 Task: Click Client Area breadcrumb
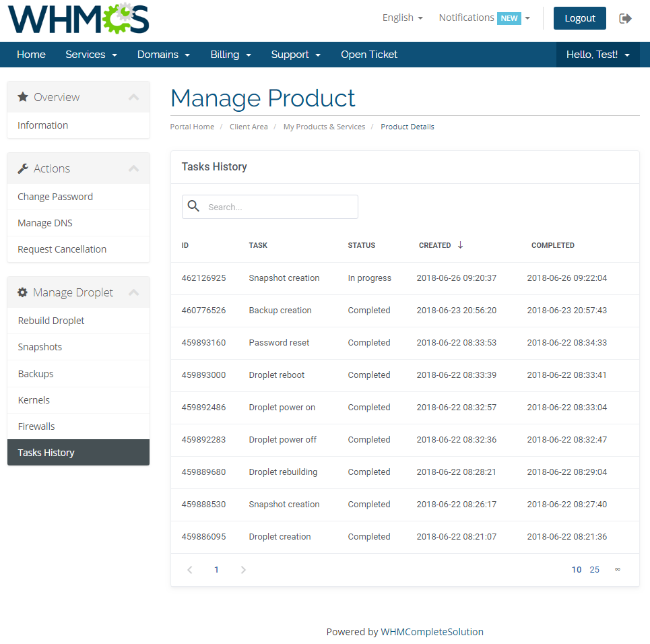tap(249, 127)
